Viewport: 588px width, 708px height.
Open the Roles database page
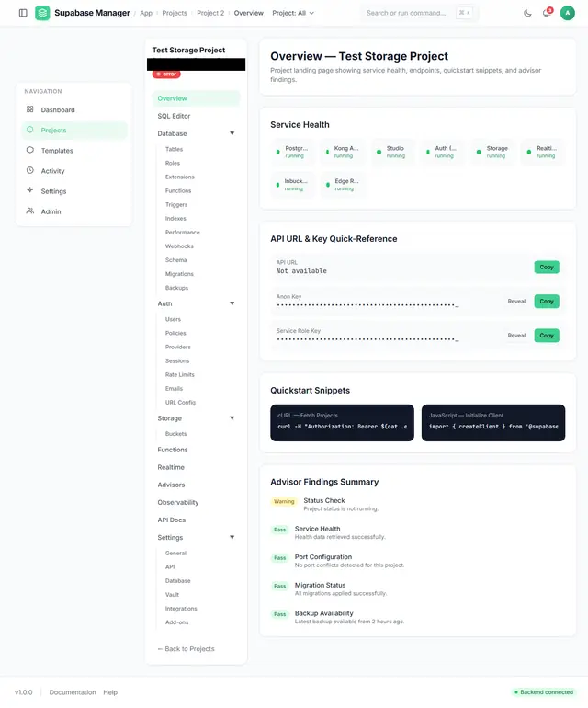tap(173, 163)
